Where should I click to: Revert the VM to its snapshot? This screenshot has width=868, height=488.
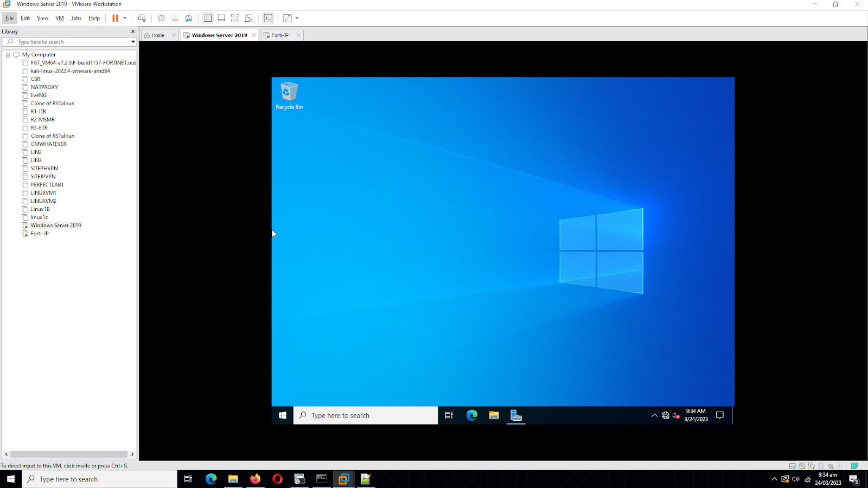pos(175,18)
